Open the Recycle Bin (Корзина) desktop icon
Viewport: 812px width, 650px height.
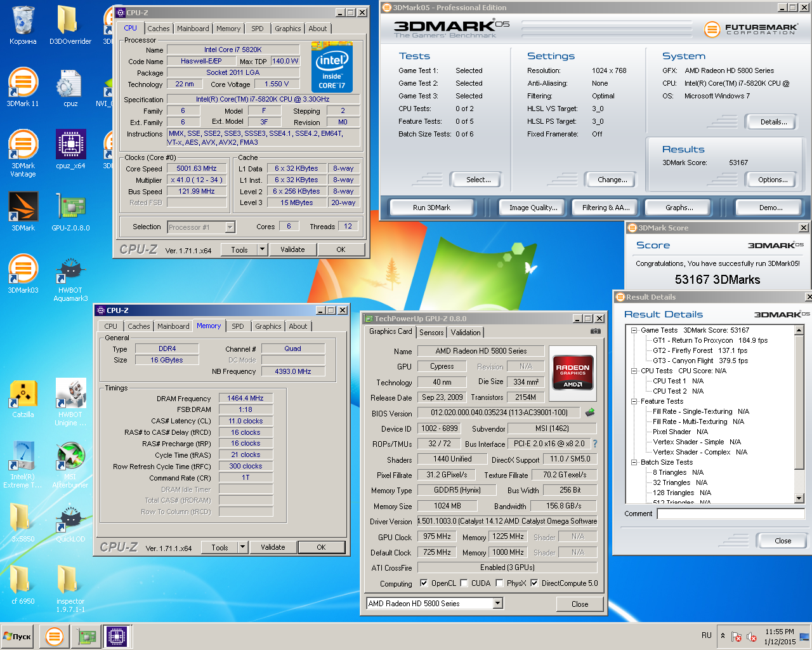coord(23,25)
